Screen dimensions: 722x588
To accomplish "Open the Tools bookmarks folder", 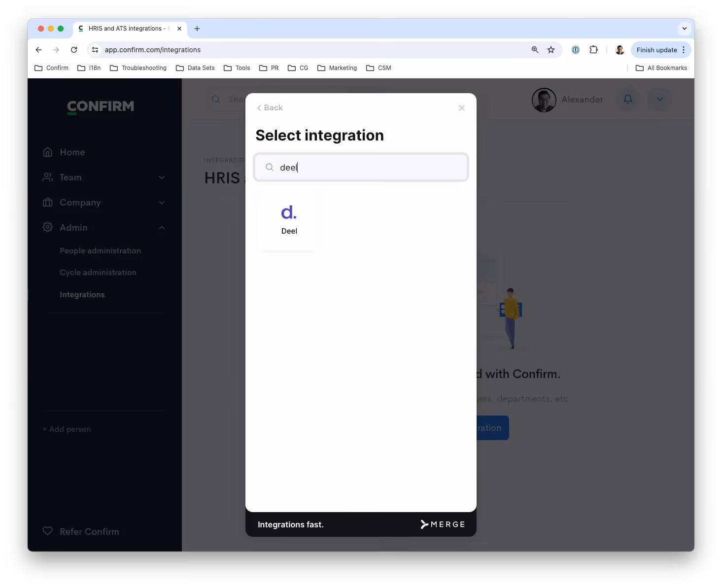I will coord(237,68).
